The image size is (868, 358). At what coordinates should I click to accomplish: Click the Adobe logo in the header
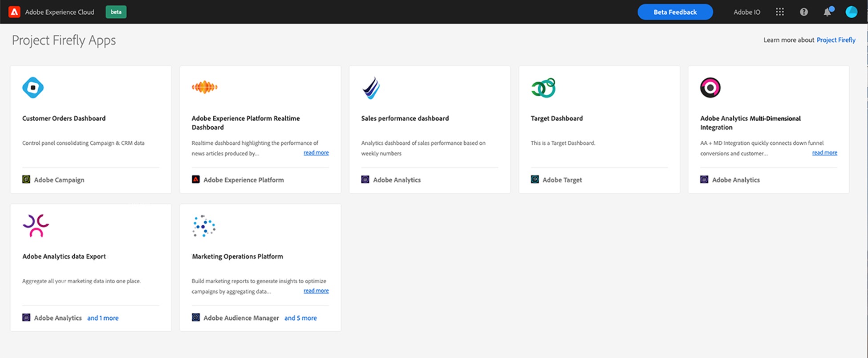14,12
